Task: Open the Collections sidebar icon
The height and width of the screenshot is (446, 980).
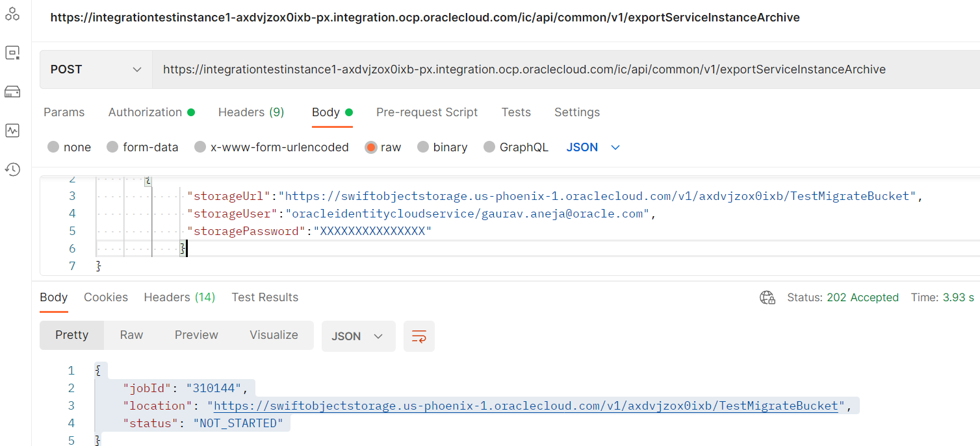Action: pos(12,13)
